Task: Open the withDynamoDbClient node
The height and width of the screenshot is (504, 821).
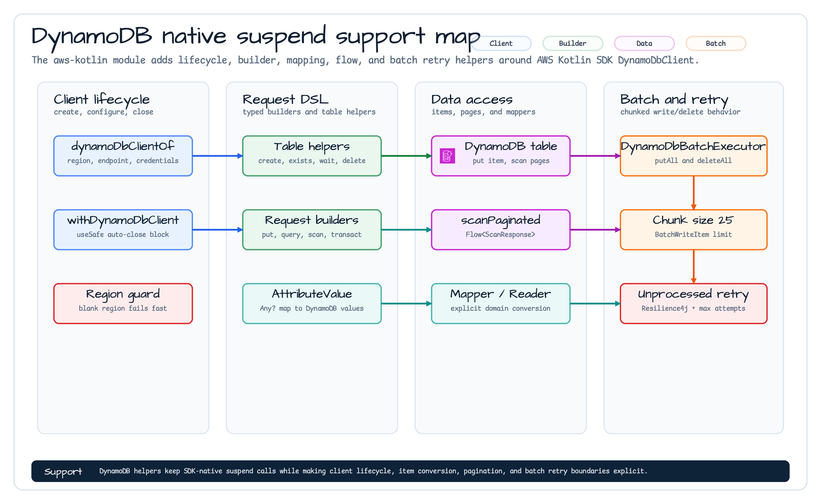Action: click(x=123, y=230)
